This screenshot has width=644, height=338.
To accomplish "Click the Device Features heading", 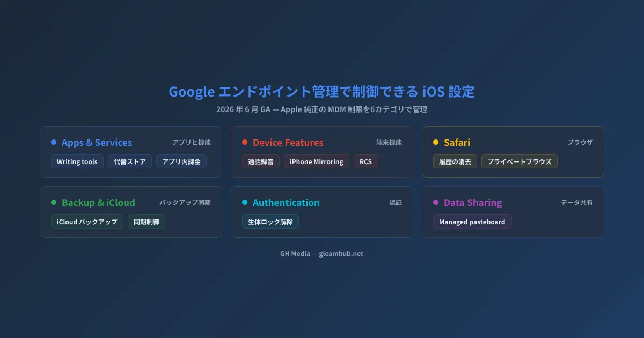I will click(288, 143).
